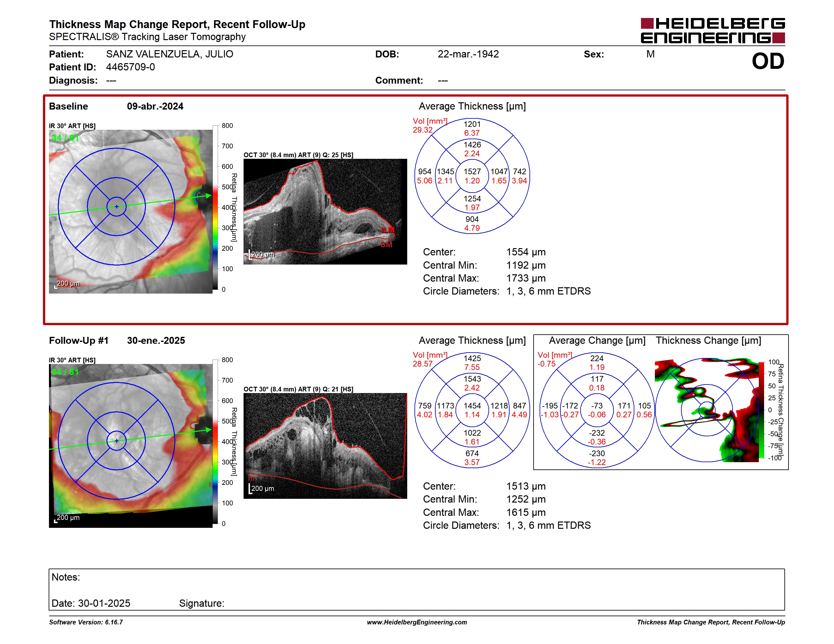Open the Follow-Up IR fundus thickness map image
The width and height of the screenshot is (834, 644).
(x=130, y=446)
